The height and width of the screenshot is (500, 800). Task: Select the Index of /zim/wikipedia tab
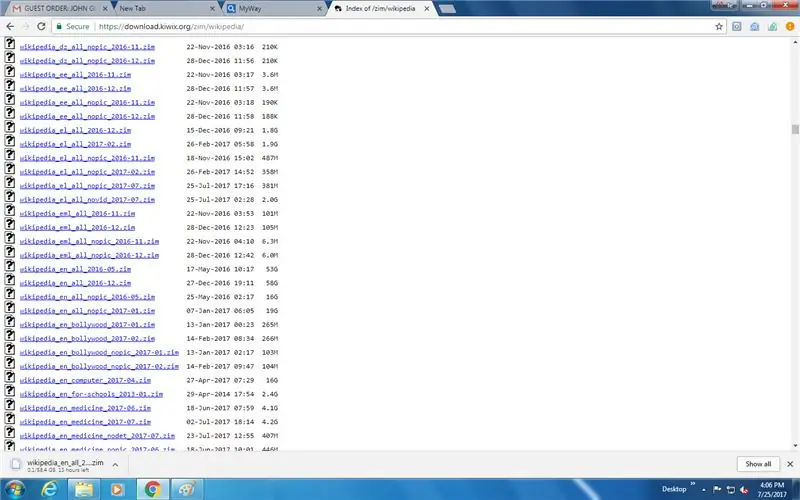pyautogui.click(x=380, y=9)
